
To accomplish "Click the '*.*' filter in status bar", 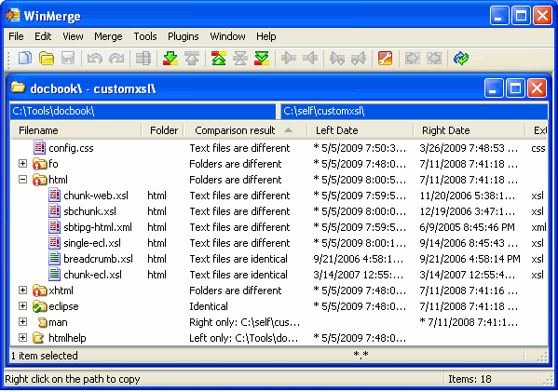I will pos(361,355).
